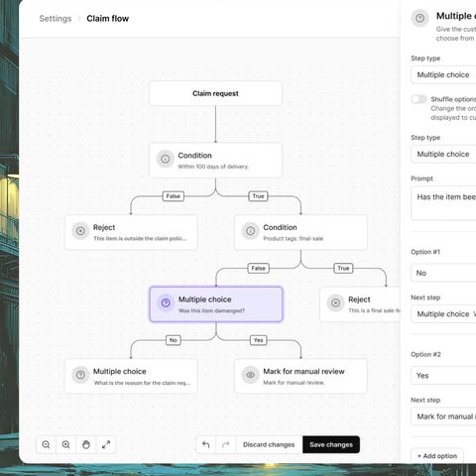
Task: Click 'Within 100 days of delivery' text
Action: [x=213, y=167]
